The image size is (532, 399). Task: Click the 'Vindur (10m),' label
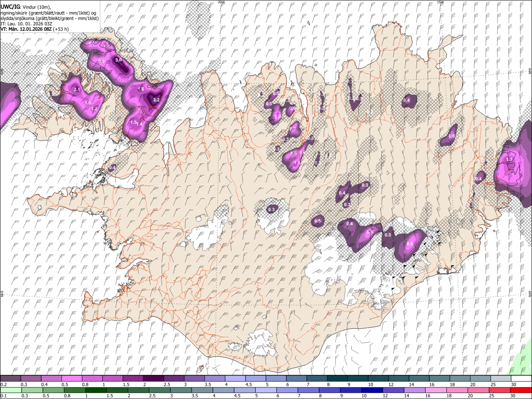(37, 7)
